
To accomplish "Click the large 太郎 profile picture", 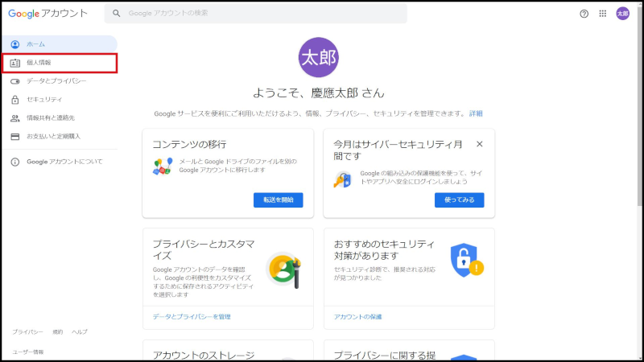I will pyautogui.click(x=318, y=57).
